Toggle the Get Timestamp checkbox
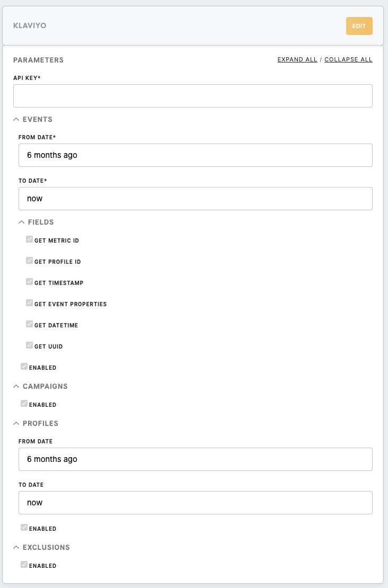 tap(29, 282)
